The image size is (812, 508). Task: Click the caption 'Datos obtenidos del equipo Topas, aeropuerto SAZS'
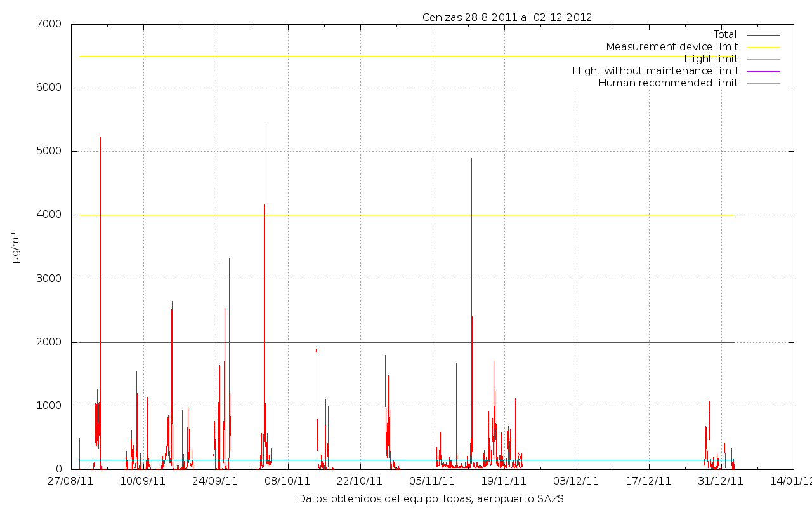click(431, 499)
